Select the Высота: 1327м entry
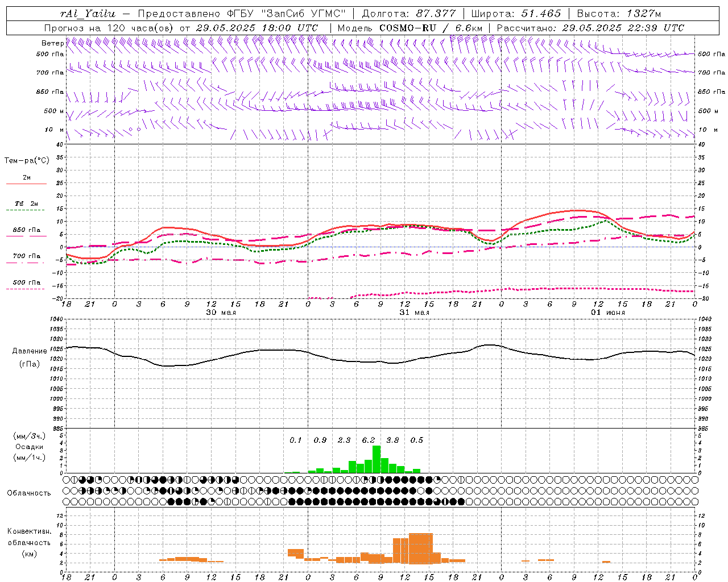The image size is (728, 582). click(619, 14)
